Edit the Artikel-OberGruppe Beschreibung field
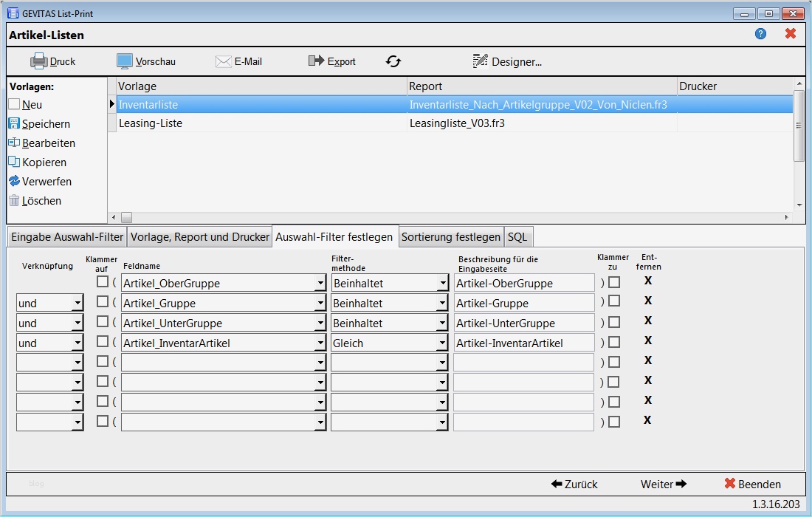 point(524,283)
